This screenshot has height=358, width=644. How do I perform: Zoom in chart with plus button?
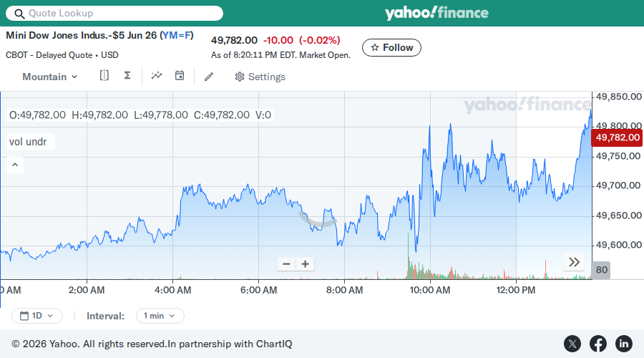coord(305,264)
